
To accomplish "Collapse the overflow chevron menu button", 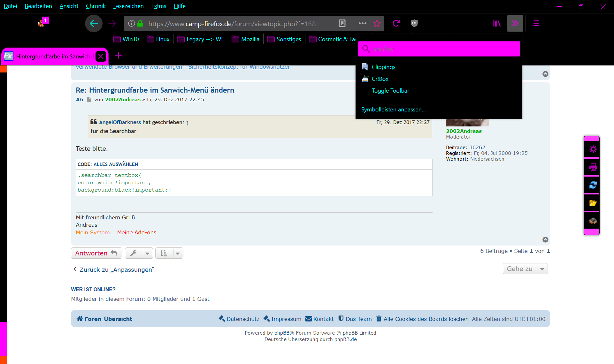I will coord(515,23).
